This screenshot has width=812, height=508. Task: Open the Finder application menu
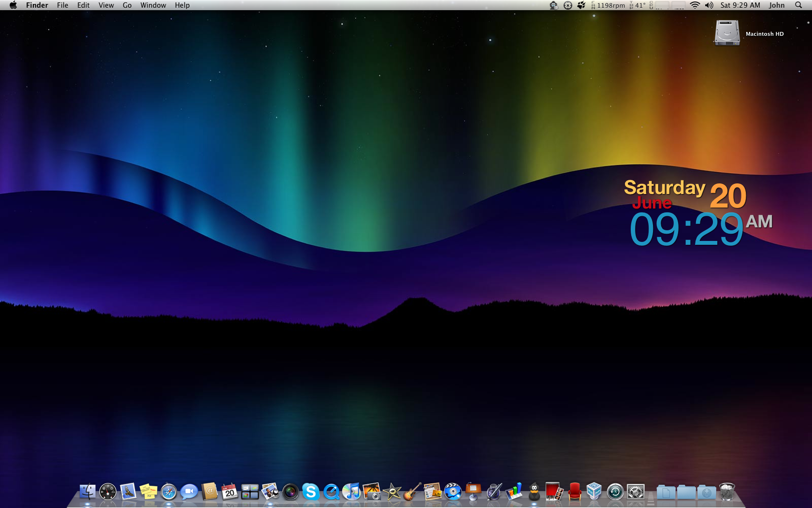(x=37, y=5)
